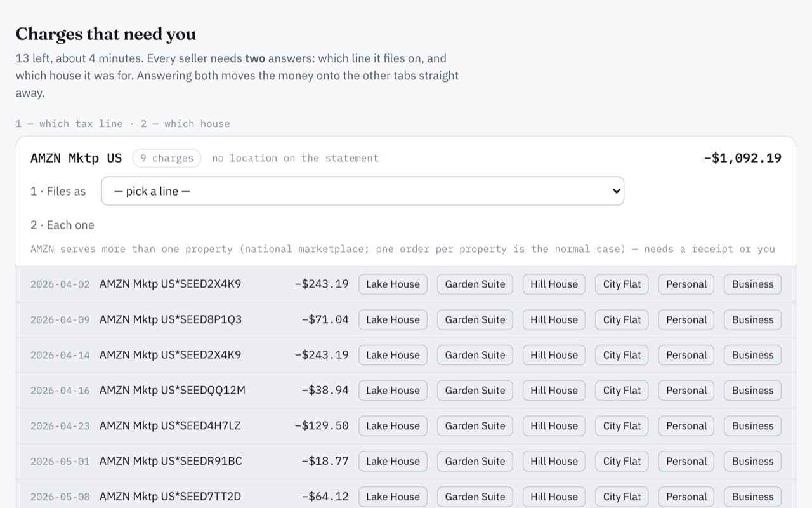The image size is (812, 508).
Task: Select City Flat for the -$71.04 charge
Action: click(622, 319)
